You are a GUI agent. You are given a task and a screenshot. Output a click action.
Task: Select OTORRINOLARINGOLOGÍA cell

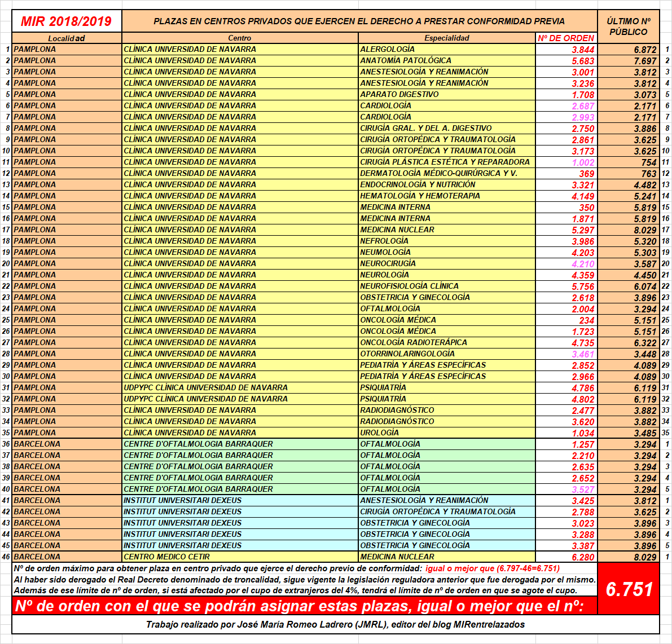(446, 354)
